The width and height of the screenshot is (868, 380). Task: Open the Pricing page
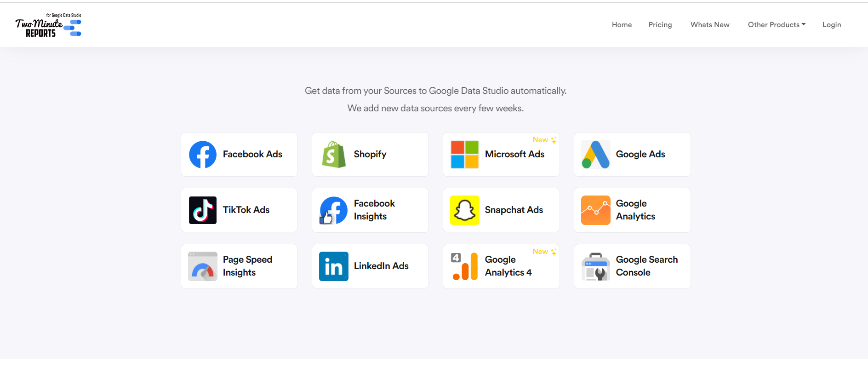[660, 25]
